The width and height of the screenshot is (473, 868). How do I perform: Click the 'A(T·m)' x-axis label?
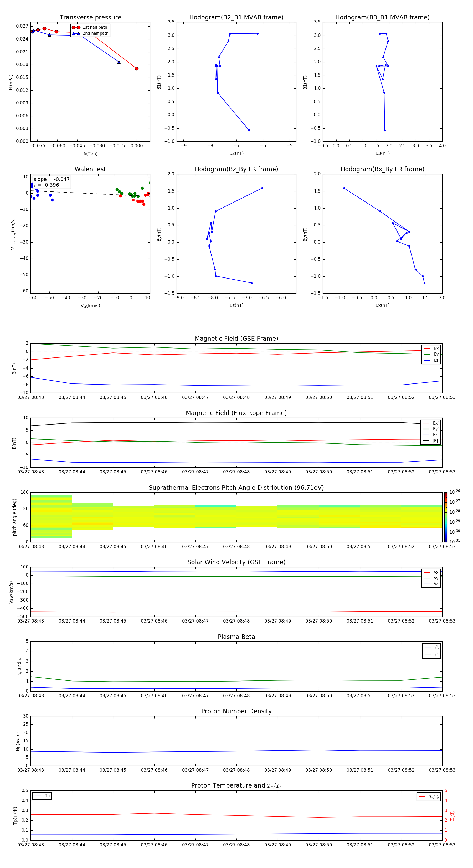point(90,154)
